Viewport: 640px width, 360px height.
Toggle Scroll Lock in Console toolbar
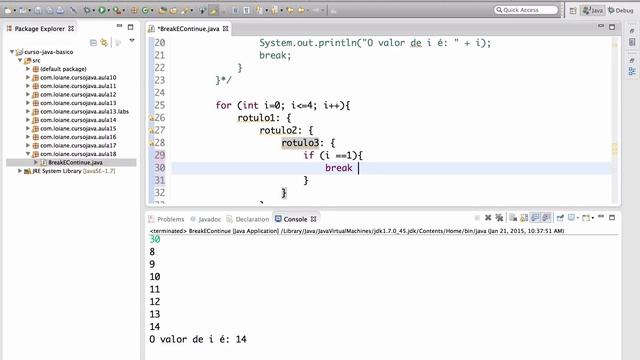coord(524,218)
